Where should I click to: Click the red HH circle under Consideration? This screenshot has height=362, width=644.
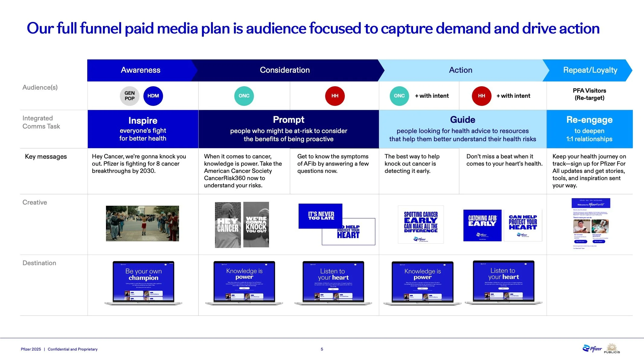pos(335,96)
